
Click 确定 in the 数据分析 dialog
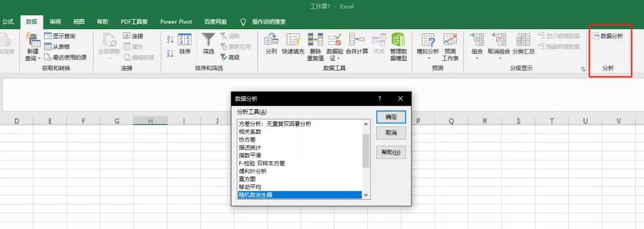pos(391,117)
